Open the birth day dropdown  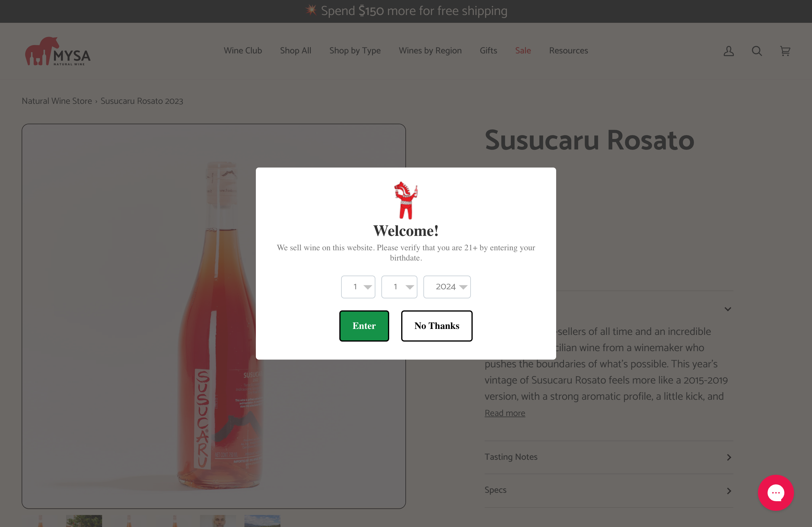point(399,287)
